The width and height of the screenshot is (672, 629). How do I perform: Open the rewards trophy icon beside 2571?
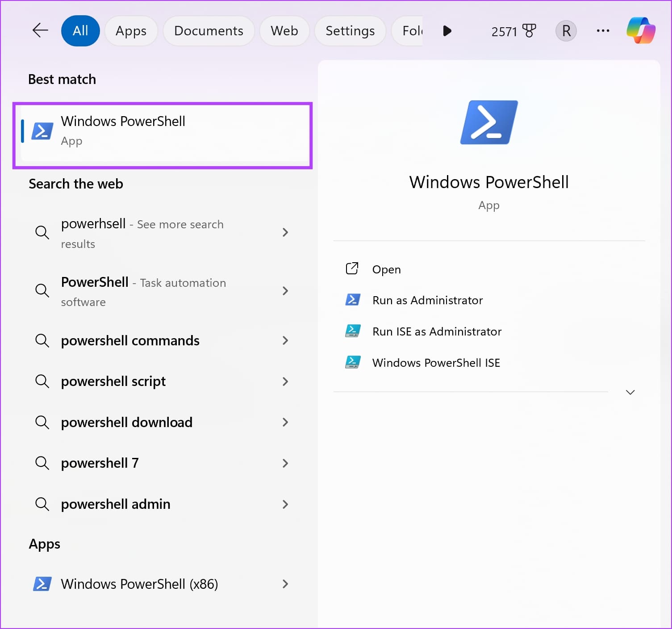[x=529, y=30]
